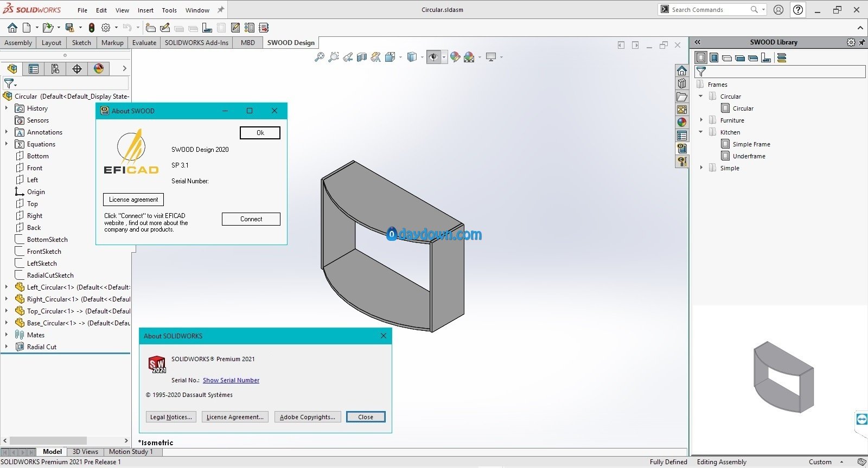Switch to the SOLIDWORKS Add-Ins tab
The image size is (868, 468).
click(196, 43)
